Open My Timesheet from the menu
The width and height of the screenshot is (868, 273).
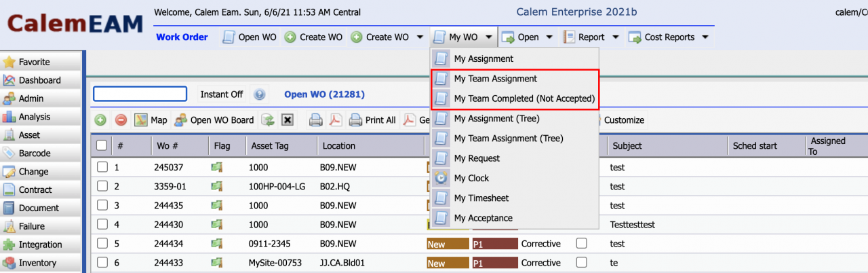[515, 198]
